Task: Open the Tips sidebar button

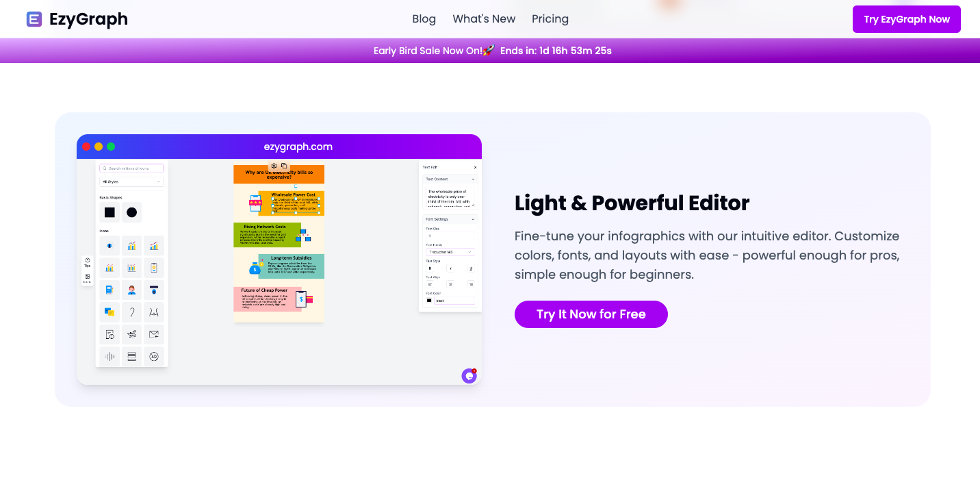Action: point(88,262)
